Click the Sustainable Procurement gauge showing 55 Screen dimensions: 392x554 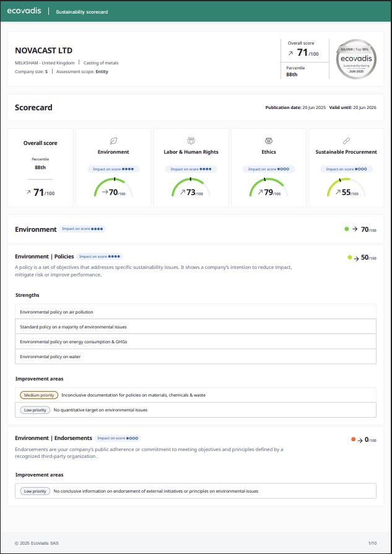[346, 189]
